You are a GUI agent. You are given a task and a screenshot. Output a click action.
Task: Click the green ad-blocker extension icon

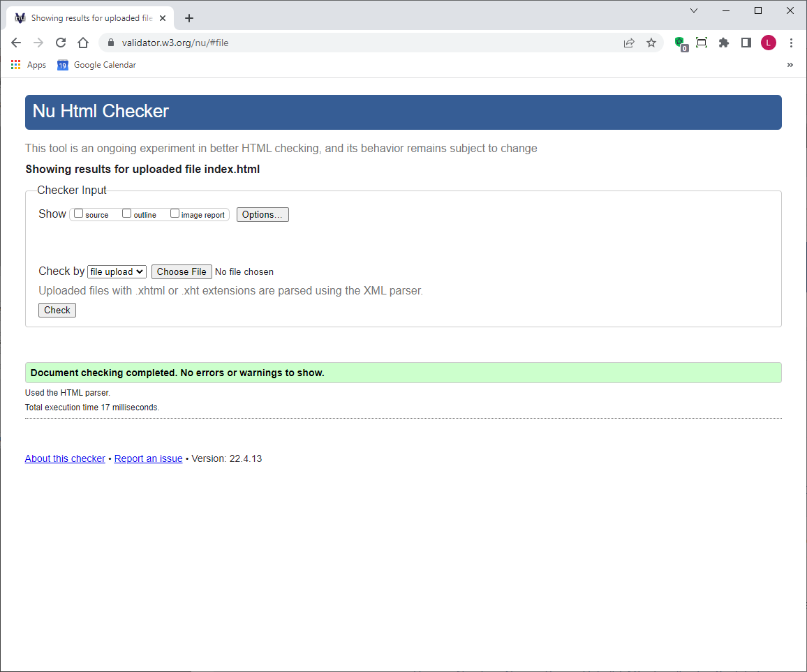point(680,42)
